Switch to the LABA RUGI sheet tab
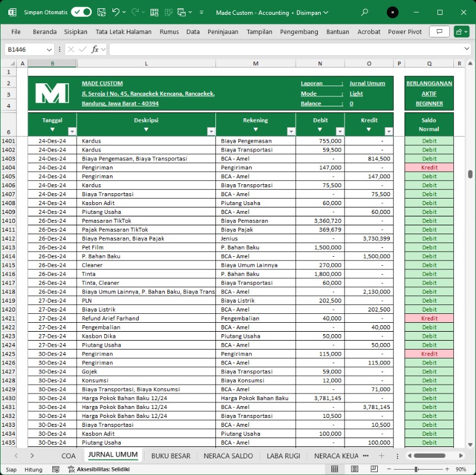The width and height of the screenshot is (476, 475). coord(283,456)
